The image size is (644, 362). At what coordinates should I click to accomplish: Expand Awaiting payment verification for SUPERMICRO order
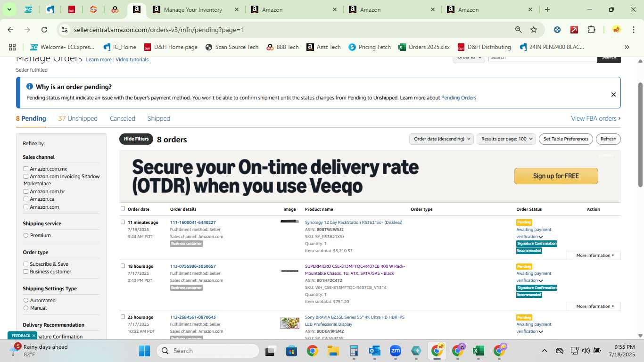[541, 281]
